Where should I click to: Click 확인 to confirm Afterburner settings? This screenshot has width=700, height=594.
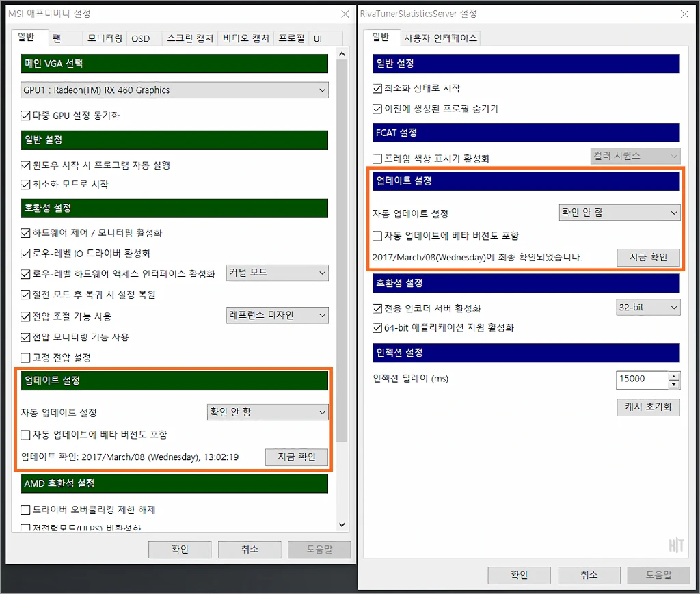179,548
